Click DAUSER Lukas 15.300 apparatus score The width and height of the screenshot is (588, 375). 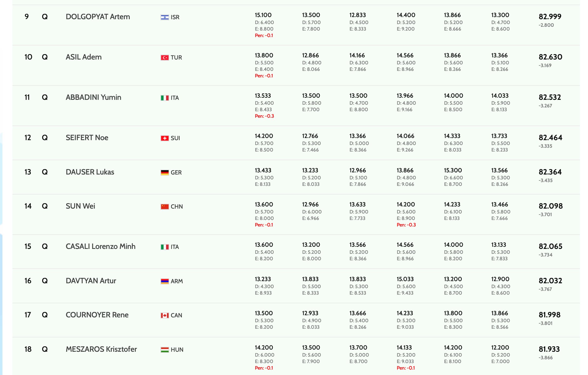(453, 170)
